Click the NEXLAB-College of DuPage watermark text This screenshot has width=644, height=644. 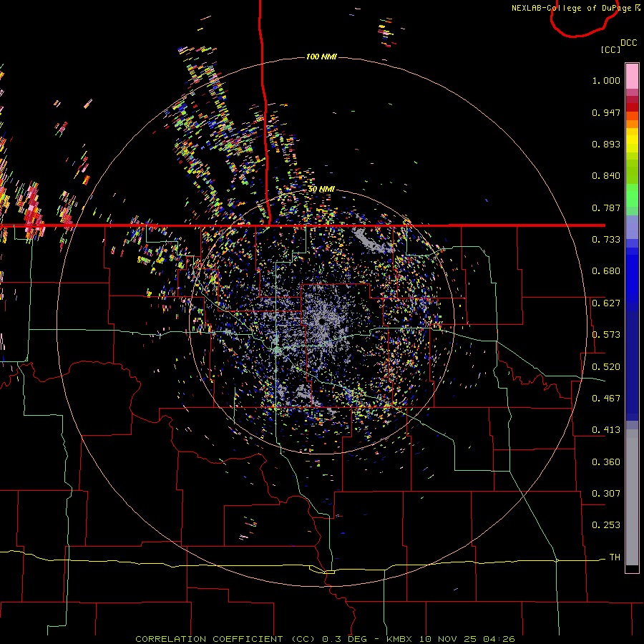coord(571,8)
